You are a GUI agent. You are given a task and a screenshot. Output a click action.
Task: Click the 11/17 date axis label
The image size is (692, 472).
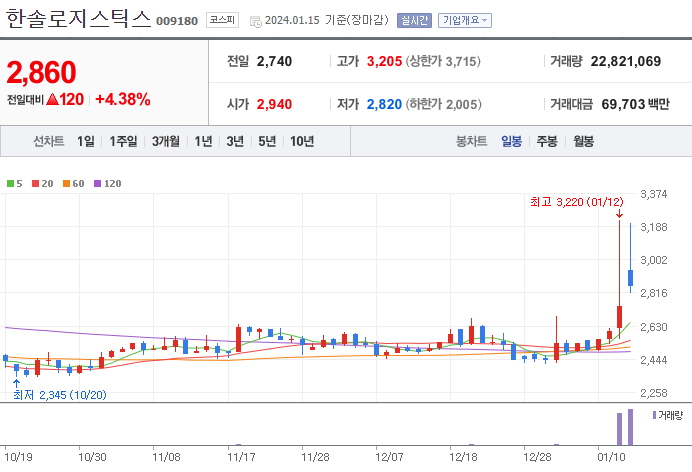pyautogui.click(x=241, y=457)
